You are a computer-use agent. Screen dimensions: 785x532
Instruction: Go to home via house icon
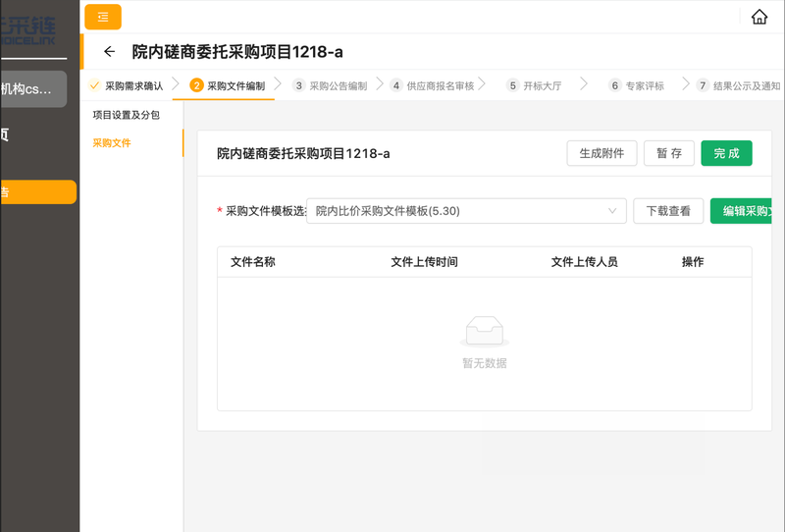click(x=759, y=17)
